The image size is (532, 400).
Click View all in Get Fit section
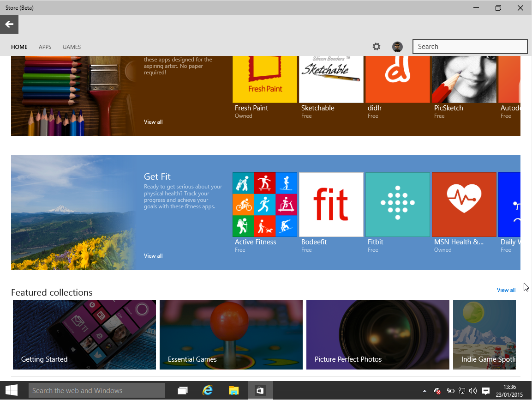point(153,255)
